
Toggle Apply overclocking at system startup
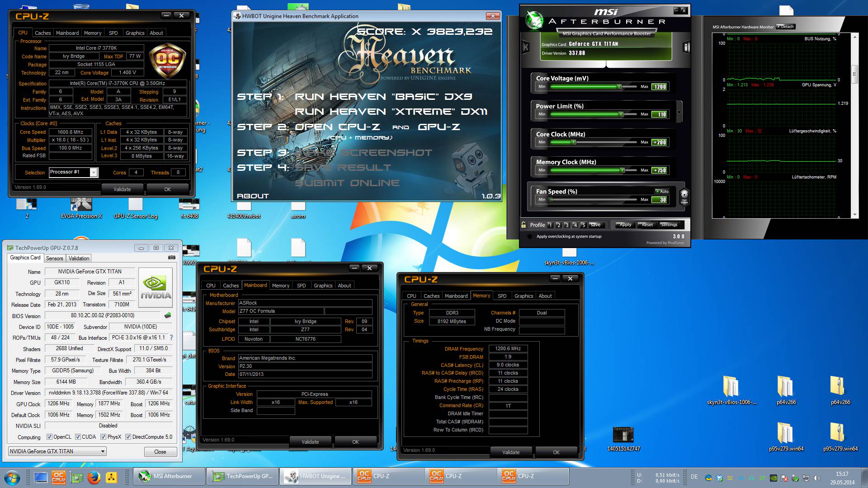coord(530,236)
